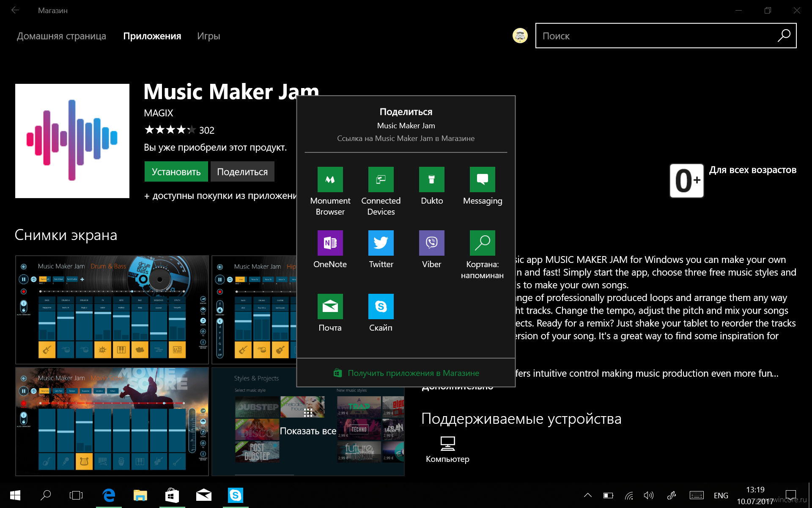
Task: Open Skype from the taskbar
Action: (x=236, y=495)
